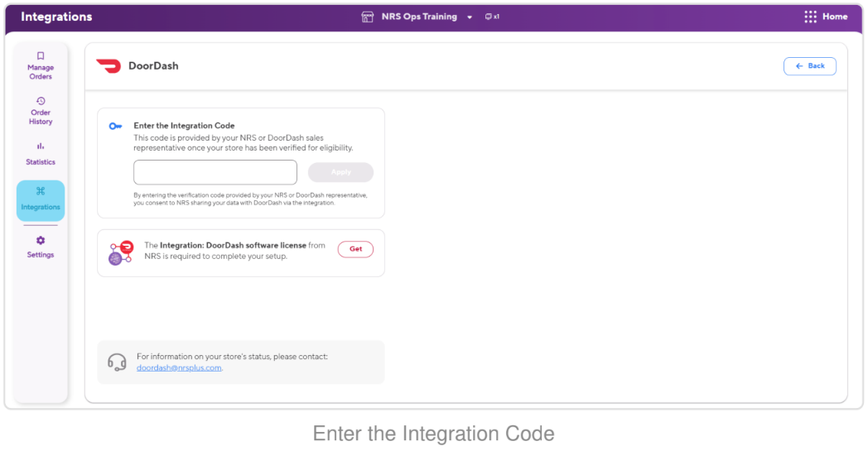
Task: Click the DoorDash software license icon
Action: 121,253
